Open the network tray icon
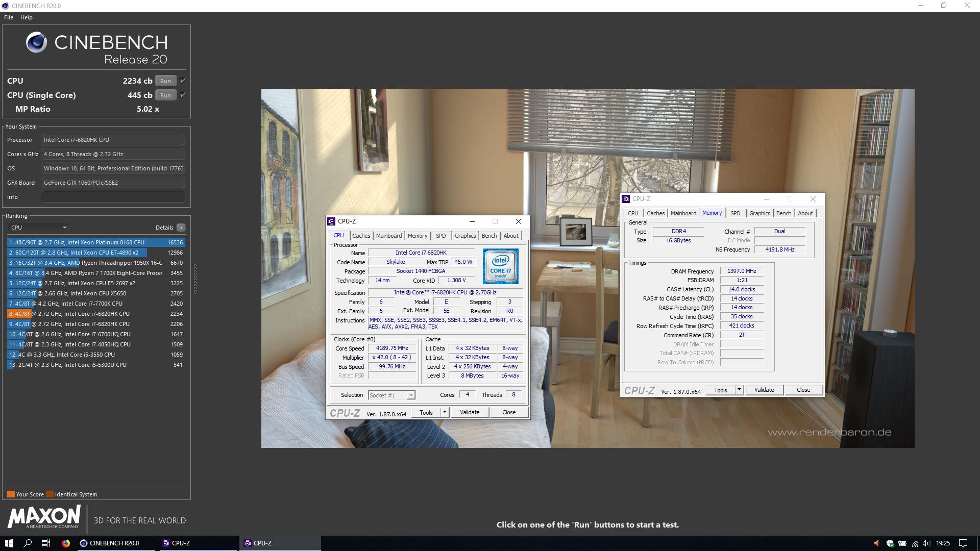This screenshot has width=980, height=551. coord(915,543)
